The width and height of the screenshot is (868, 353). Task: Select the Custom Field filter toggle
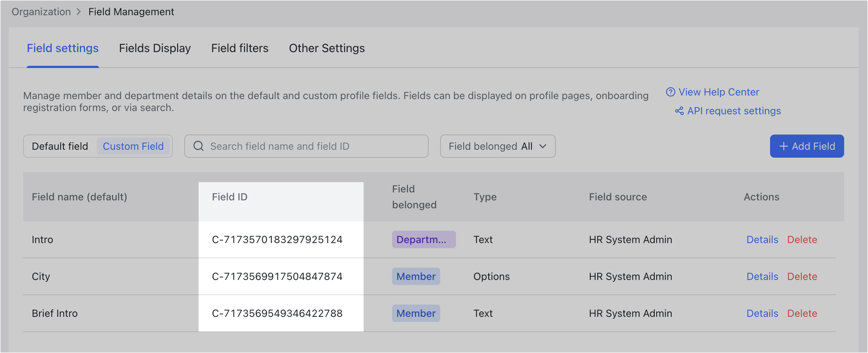click(133, 146)
